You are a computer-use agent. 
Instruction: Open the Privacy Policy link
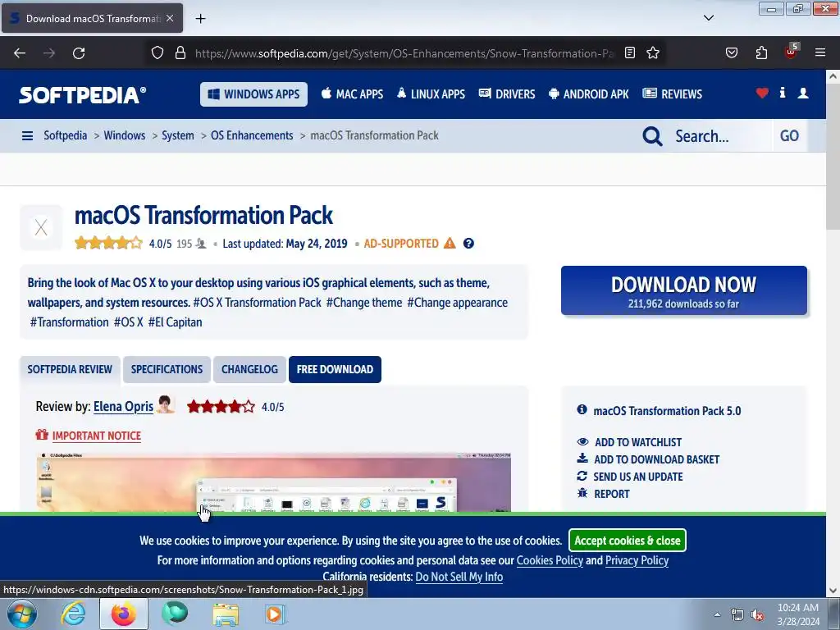[x=637, y=560]
